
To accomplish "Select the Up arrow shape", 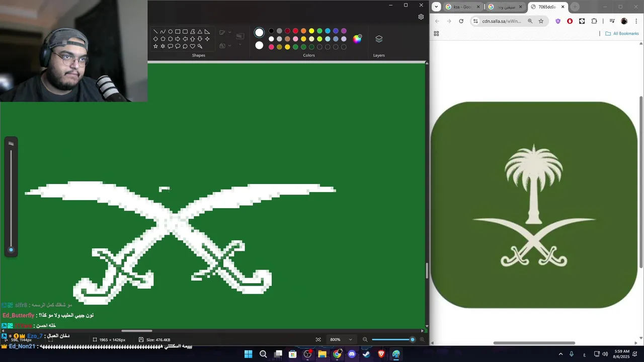I will [192, 39].
